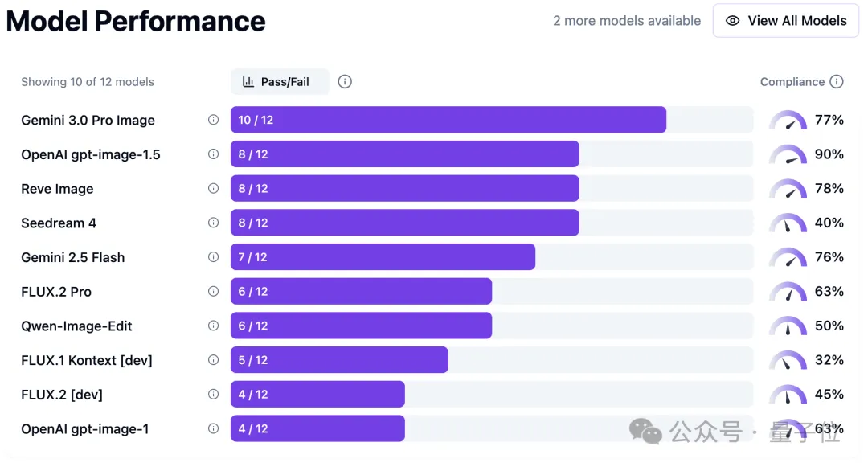Click the eye icon in View All Models
Viewport: 868px width, 467px height.
point(732,21)
